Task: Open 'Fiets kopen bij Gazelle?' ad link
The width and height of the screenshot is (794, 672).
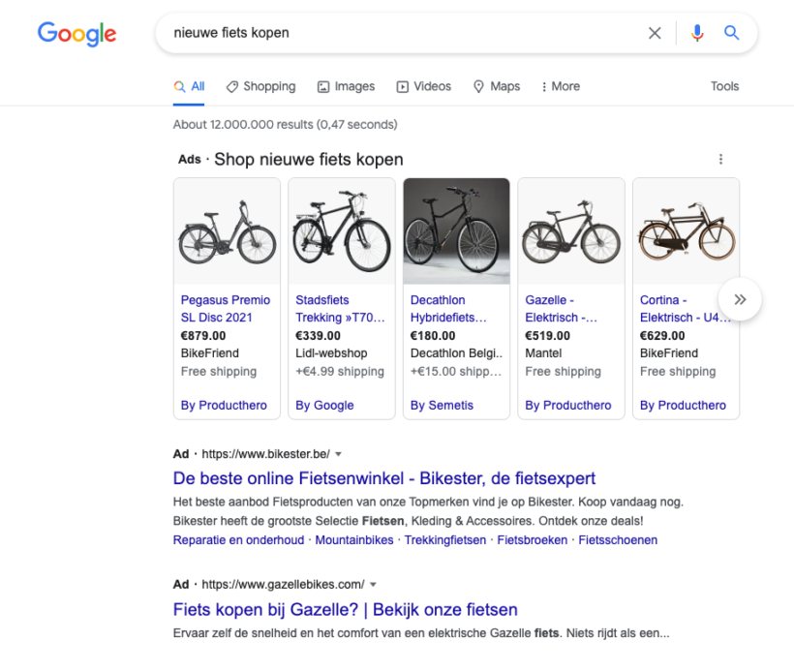Action: pyautogui.click(x=346, y=610)
